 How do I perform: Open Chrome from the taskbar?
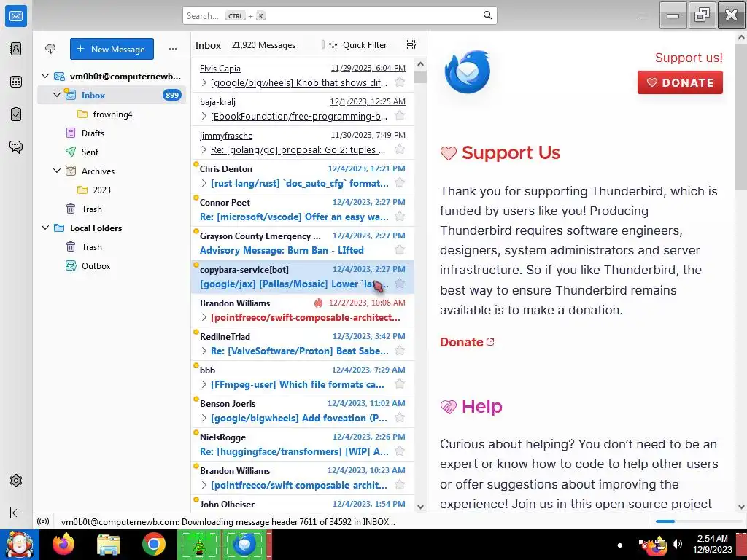coord(153,544)
